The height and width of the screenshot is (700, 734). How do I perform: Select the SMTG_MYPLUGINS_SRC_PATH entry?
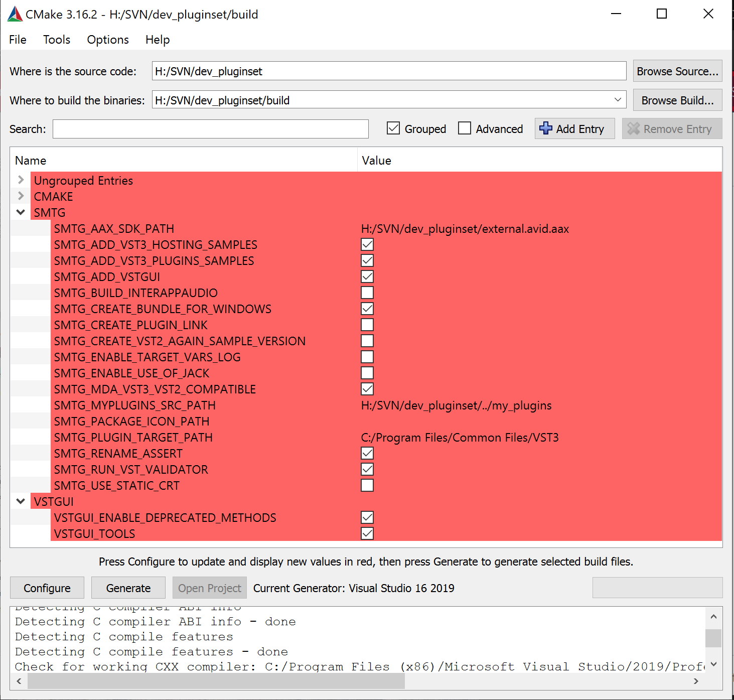[134, 405]
